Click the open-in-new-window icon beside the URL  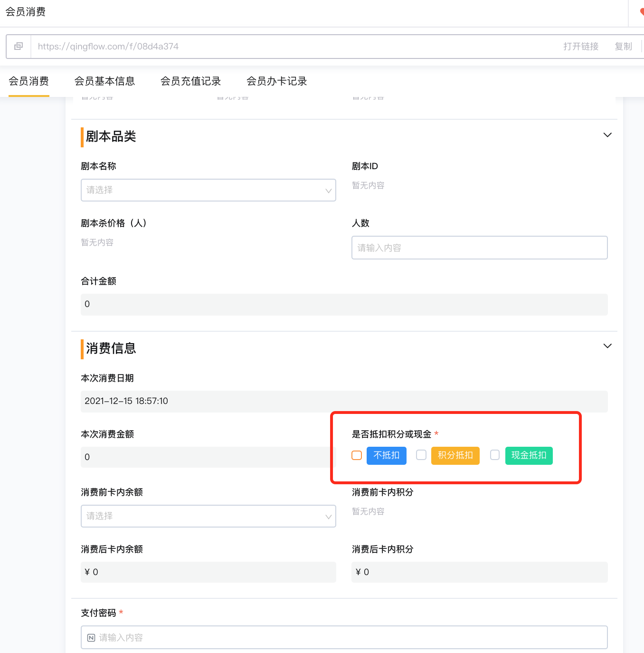pos(19,46)
